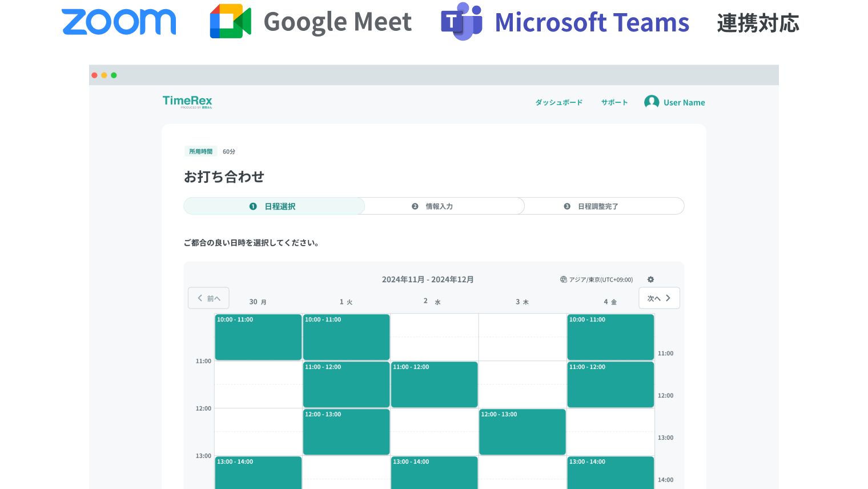Open calendar settings gear icon

point(650,279)
